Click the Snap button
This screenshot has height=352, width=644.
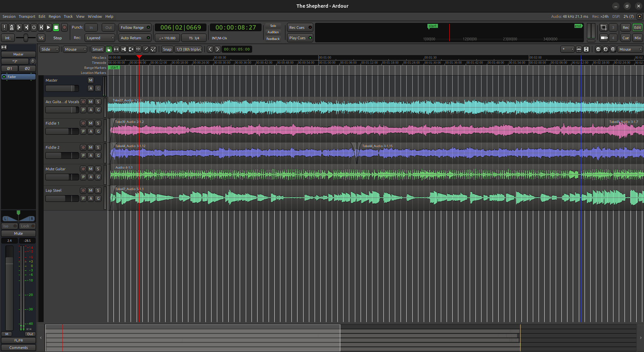tap(167, 49)
